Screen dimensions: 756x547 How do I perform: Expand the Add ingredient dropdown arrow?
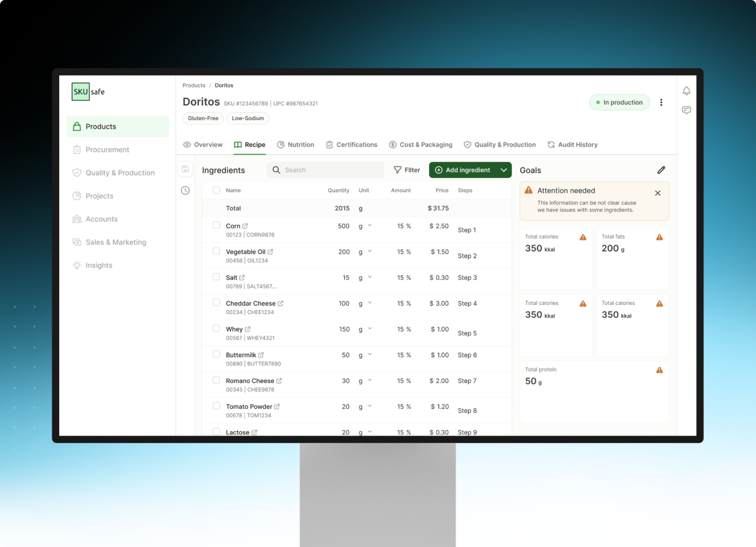[x=504, y=170]
